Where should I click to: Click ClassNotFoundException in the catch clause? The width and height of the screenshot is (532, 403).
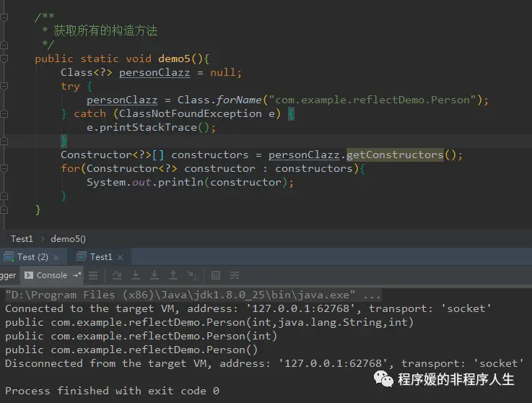(191, 113)
